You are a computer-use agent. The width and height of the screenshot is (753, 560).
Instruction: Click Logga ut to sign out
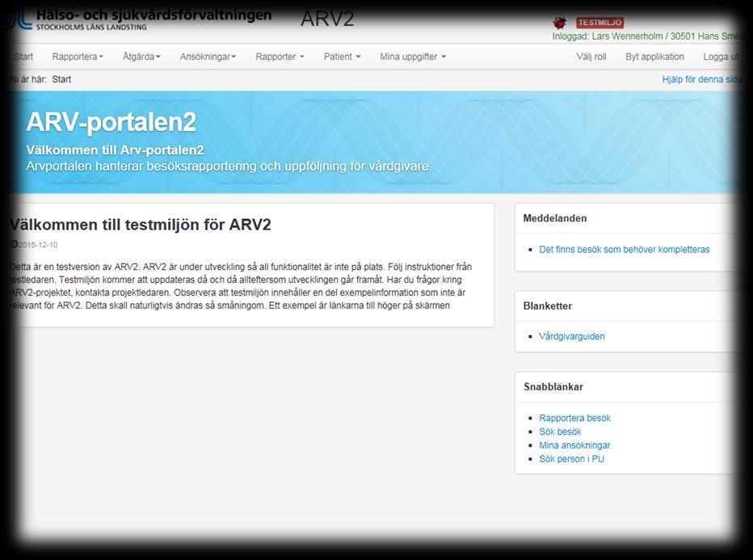pos(721,57)
